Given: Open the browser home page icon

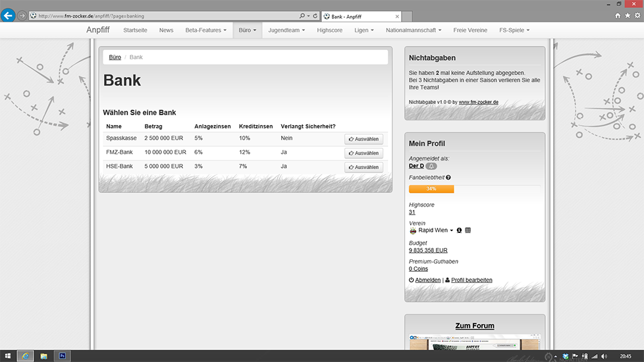Looking at the screenshot, I should (618, 16).
